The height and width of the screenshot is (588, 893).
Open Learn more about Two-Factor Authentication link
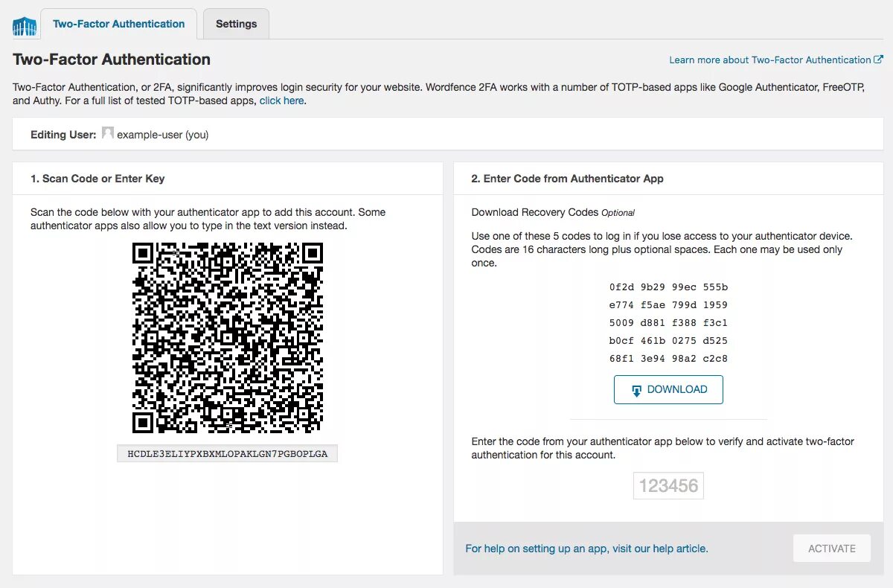(769, 60)
